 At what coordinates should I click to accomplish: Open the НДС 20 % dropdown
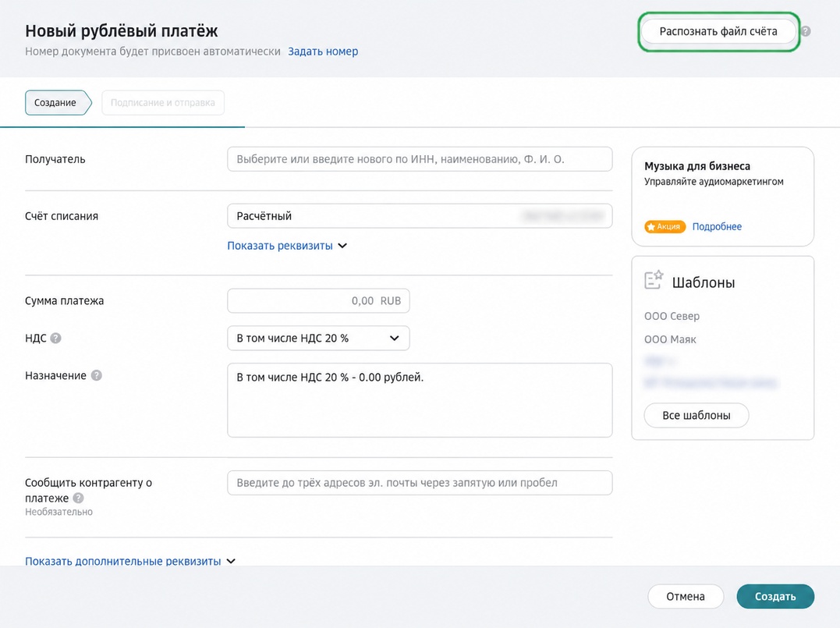(x=318, y=338)
